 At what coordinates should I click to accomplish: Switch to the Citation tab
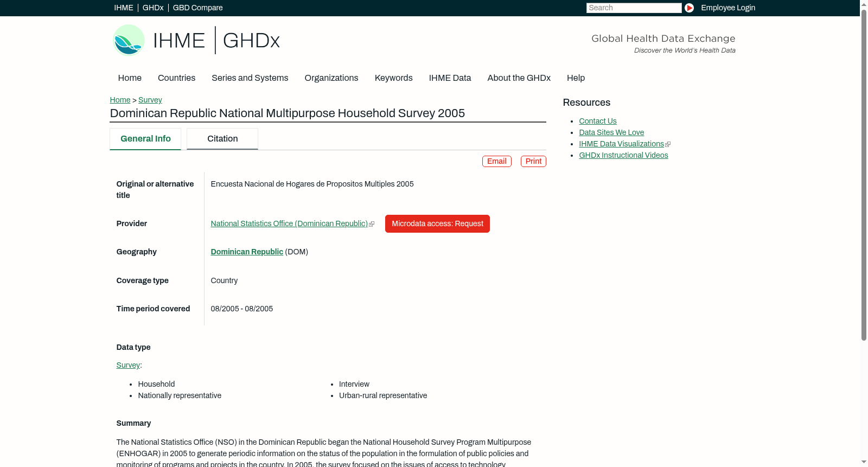pos(222,139)
